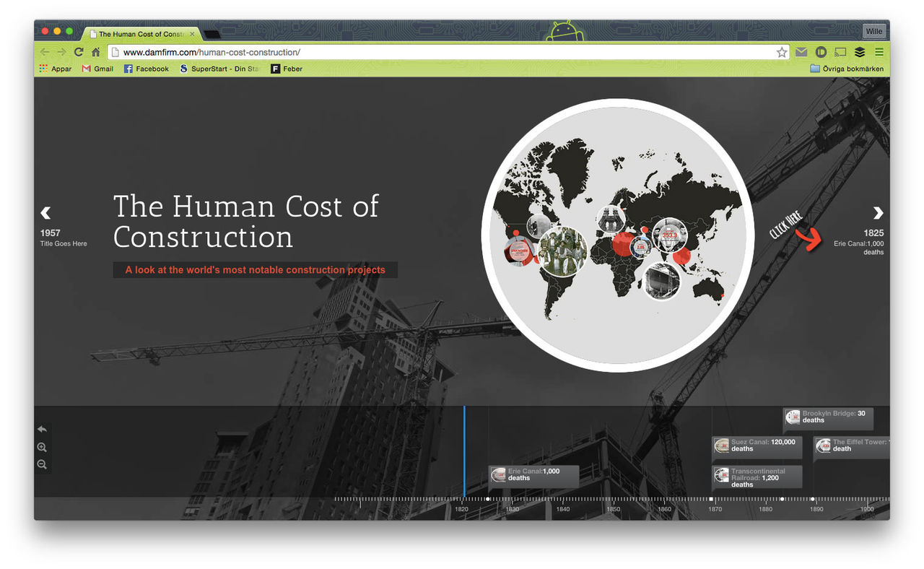The width and height of the screenshot is (924, 569).
Task: Open the Facebook bookmark
Action: pyautogui.click(x=146, y=69)
